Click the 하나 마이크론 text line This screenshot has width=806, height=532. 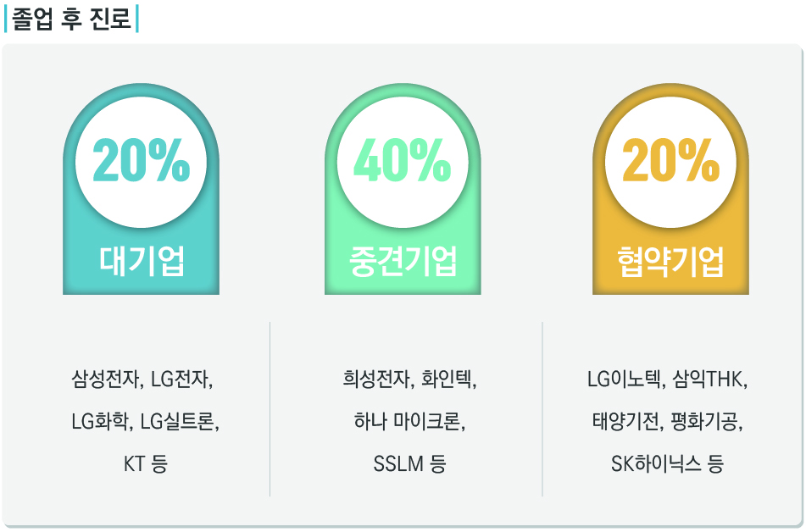409,422
